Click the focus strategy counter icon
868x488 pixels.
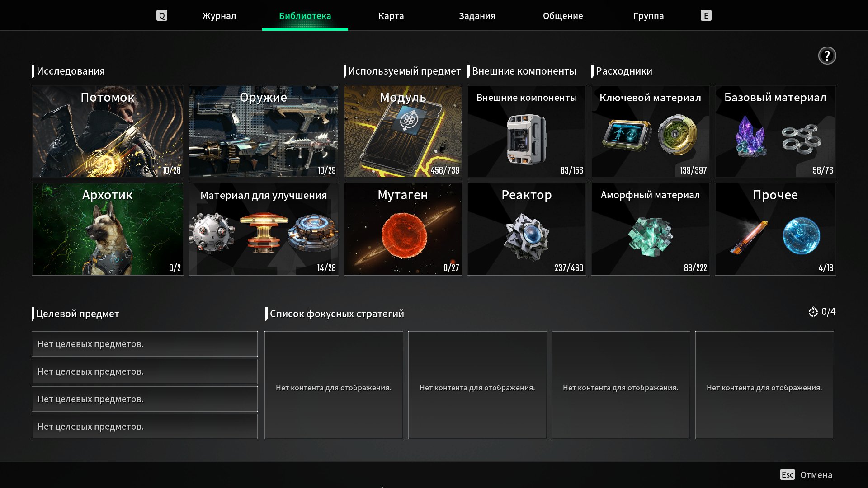[813, 312]
